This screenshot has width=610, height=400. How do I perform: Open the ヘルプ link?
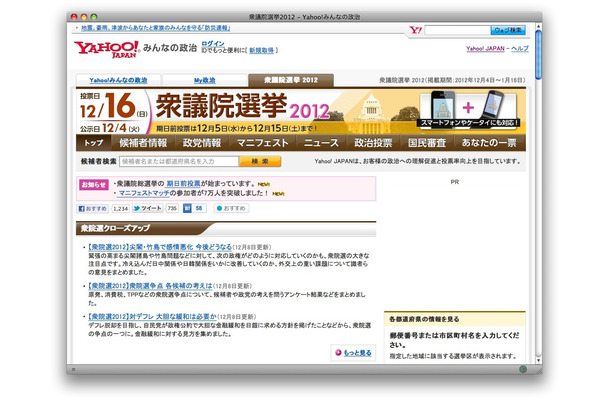(520, 49)
